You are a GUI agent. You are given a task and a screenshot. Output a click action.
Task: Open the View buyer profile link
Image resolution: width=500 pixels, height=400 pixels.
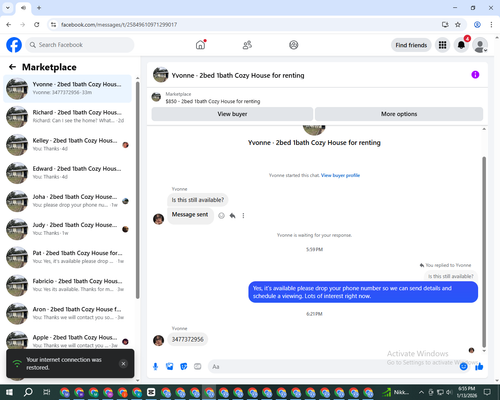[x=340, y=175]
